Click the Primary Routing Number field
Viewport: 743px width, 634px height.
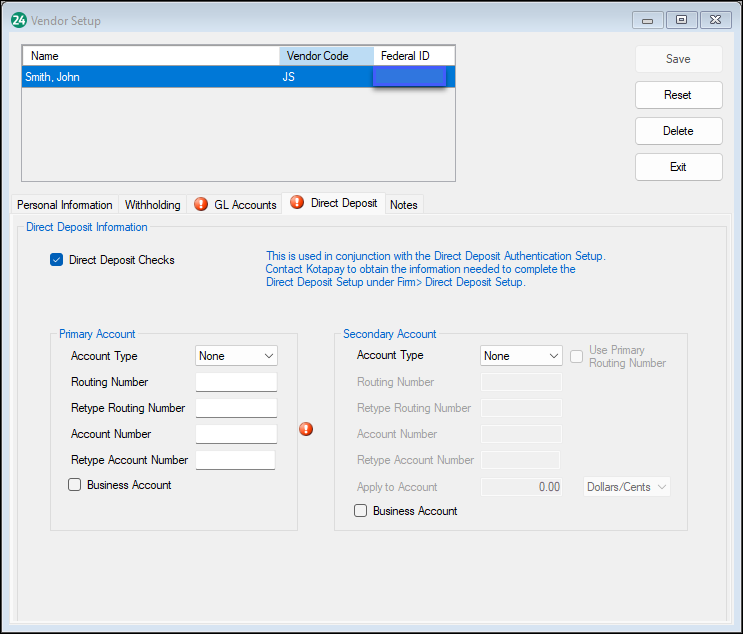(x=236, y=382)
